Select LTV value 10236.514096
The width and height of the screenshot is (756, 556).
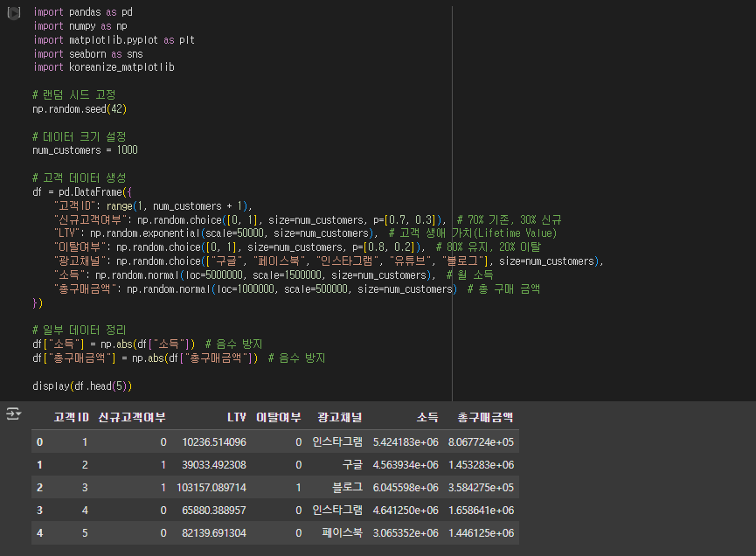(x=214, y=441)
